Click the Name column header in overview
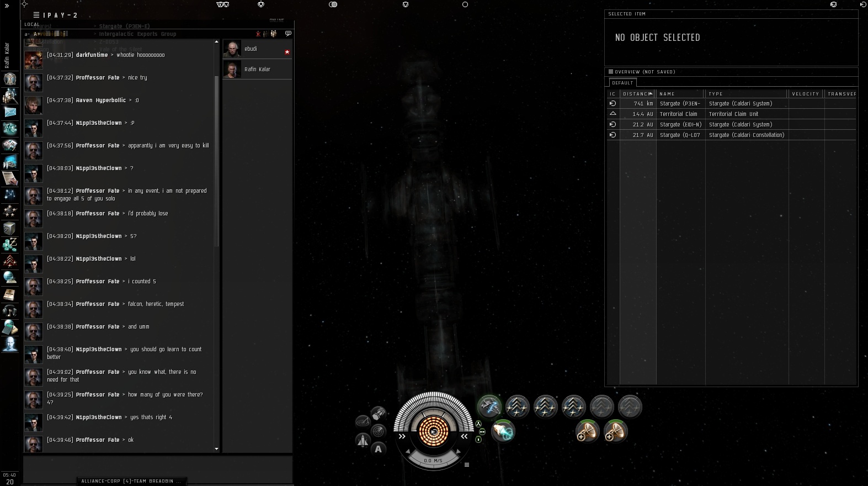868x486 pixels. (x=680, y=94)
